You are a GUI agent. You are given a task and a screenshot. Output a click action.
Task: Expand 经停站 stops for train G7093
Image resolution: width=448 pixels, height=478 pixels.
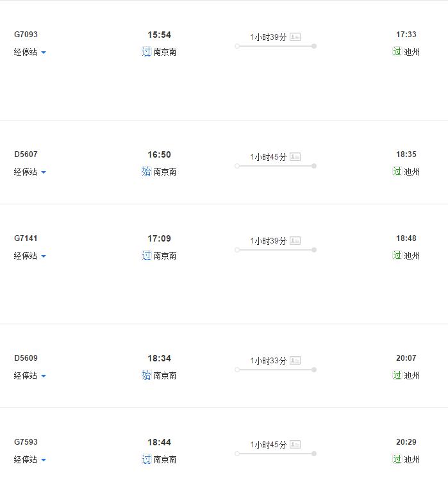(29, 52)
